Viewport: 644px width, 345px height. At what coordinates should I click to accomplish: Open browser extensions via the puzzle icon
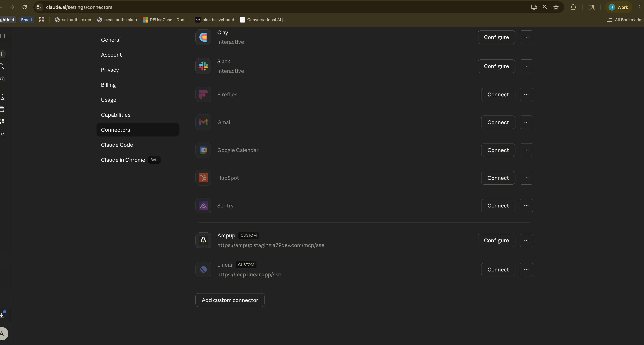click(573, 7)
